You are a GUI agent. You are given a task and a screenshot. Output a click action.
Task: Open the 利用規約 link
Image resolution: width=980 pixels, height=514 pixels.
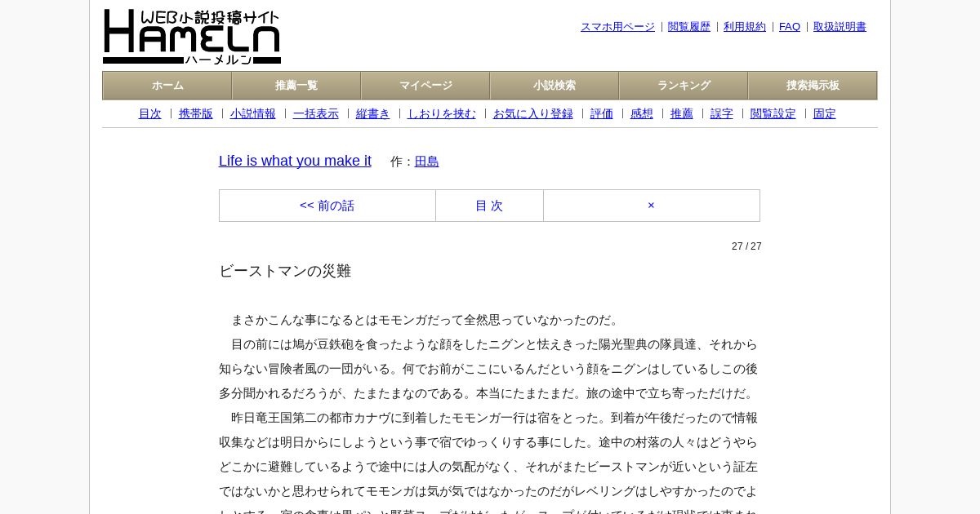pyautogui.click(x=745, y=27)
